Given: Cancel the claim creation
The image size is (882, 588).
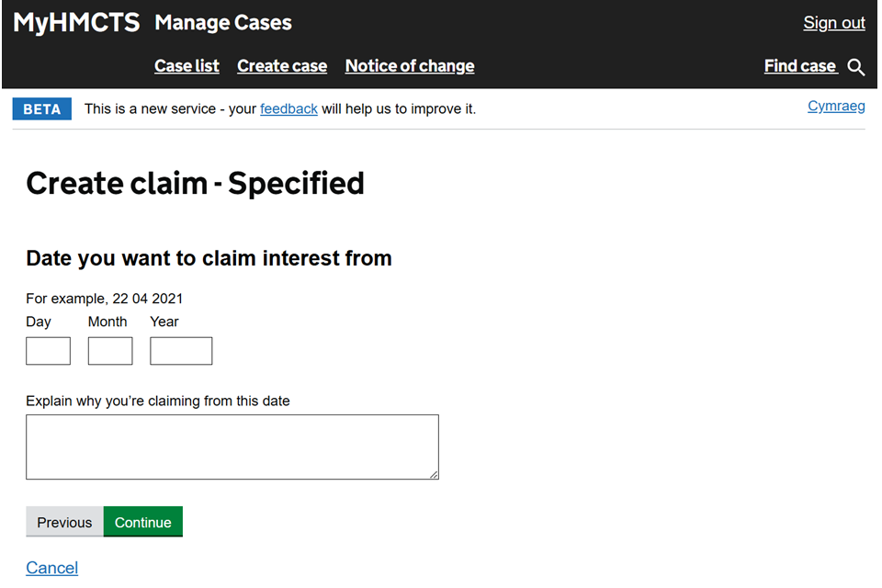Looking at the screenshot, I should (51, 568).
